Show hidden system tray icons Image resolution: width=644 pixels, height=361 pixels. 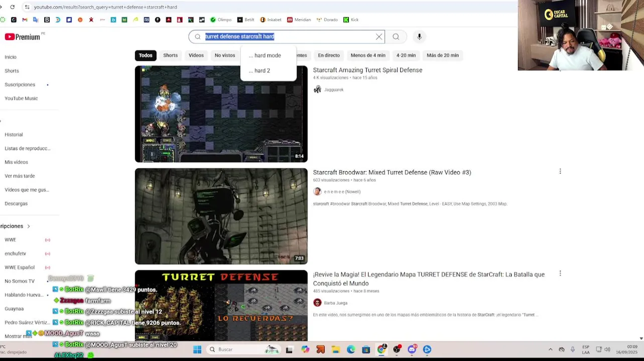[551, 349]
